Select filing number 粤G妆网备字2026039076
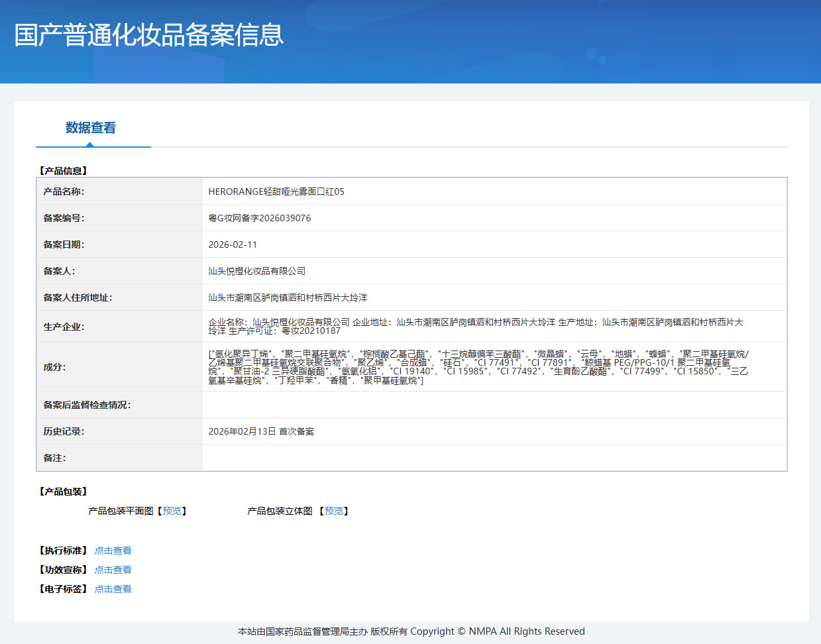This screenshot has height=644, width=821. 259,218
